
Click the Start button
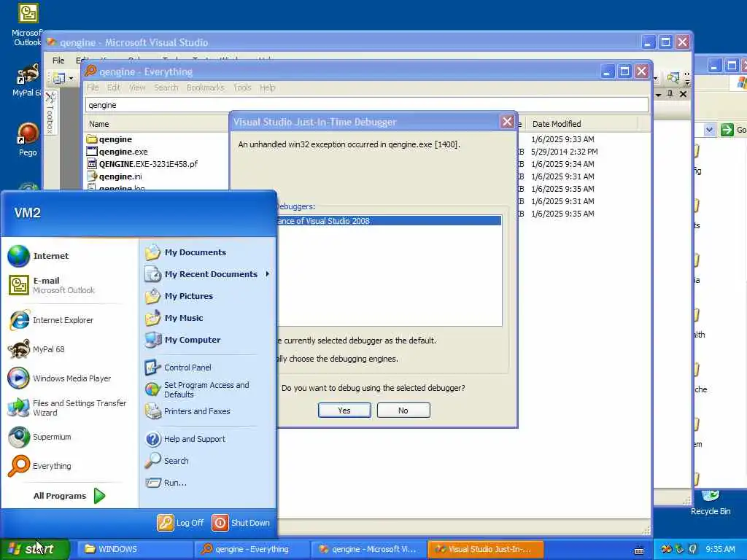[x=35, y=549]
